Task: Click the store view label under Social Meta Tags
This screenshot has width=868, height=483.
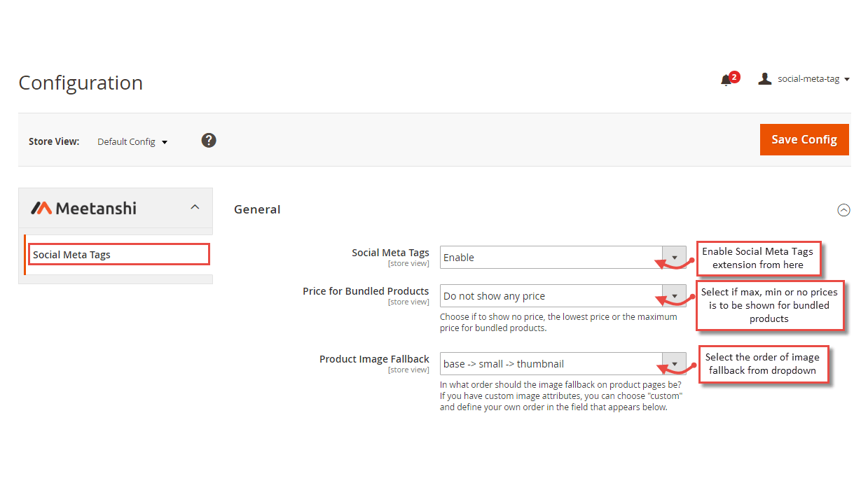Action: (x=408, y=263)
